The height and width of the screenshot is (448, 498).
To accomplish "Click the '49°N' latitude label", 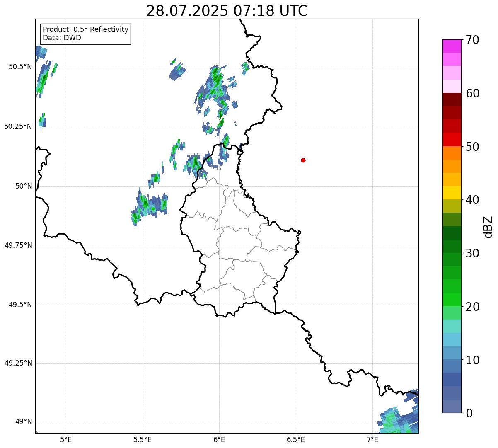I will coord(24,422).
